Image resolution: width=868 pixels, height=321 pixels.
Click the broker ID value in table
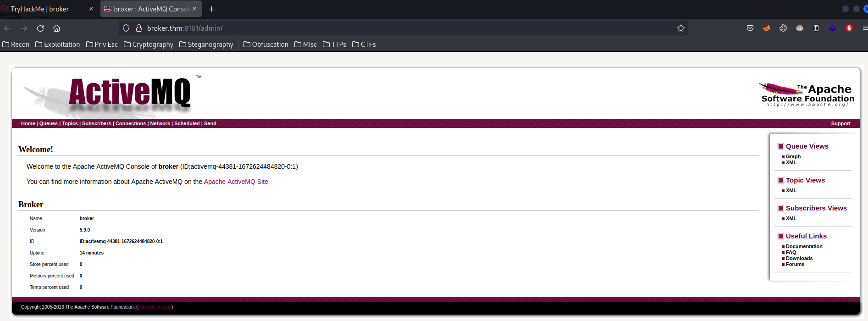(x=121, y=242)
